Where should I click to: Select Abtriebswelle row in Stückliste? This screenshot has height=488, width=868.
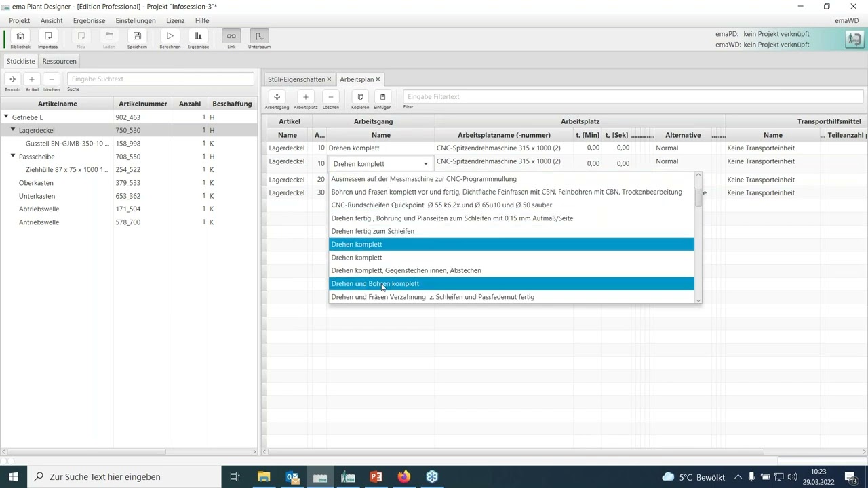pos(129,209)
